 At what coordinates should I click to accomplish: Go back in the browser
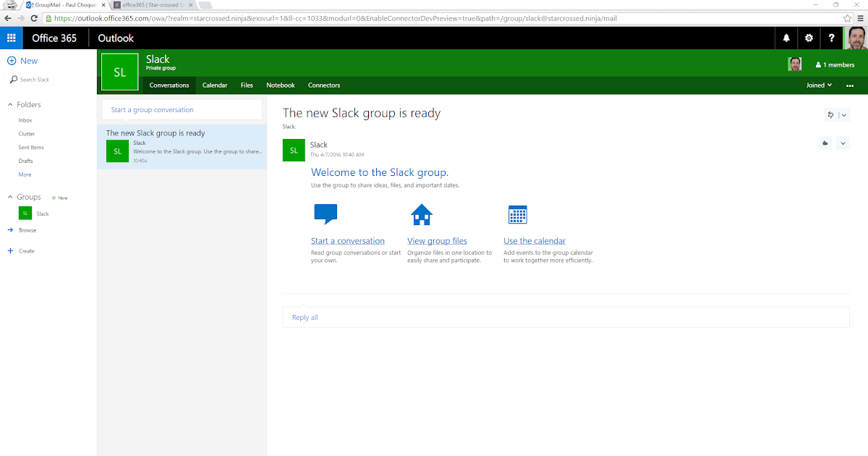tap(7, 17)
